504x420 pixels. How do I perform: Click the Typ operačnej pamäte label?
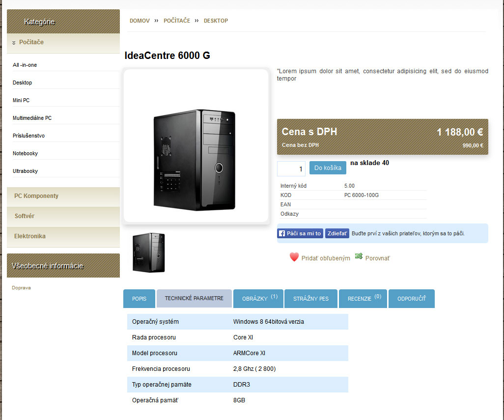pyautogui.click(x=162, y=385)
